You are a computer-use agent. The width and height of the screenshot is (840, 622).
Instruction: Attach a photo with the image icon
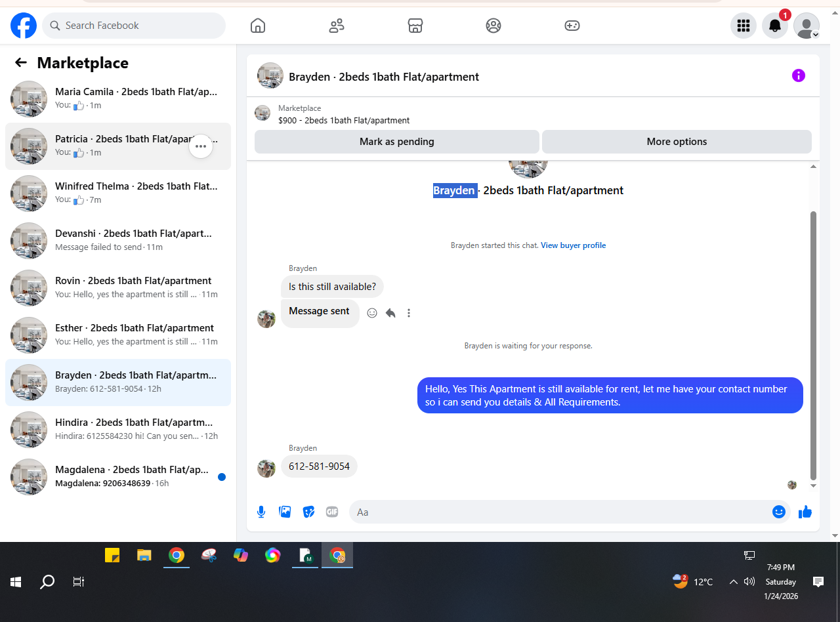coord(285,512)
